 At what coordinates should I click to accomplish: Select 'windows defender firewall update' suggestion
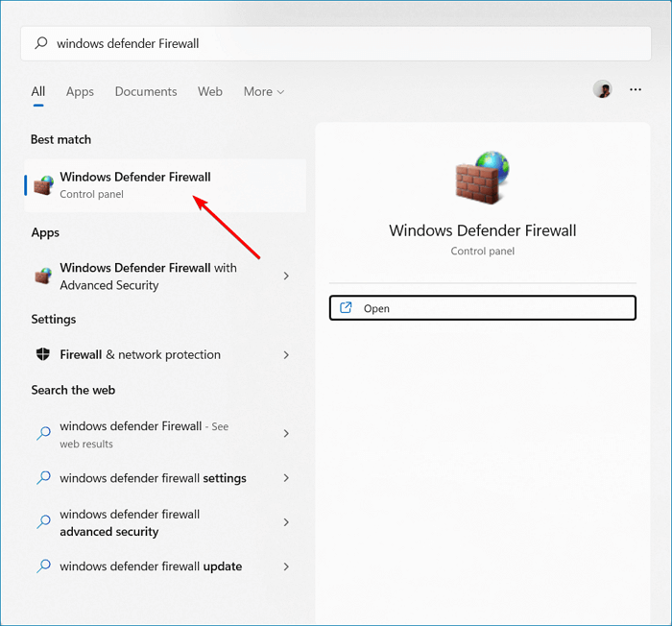[165, 566]
